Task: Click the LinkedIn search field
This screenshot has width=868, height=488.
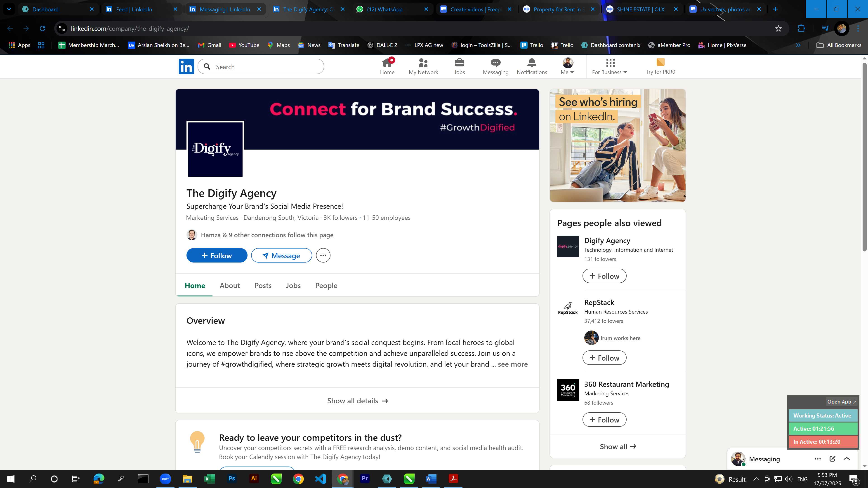Action: (261, 67)
